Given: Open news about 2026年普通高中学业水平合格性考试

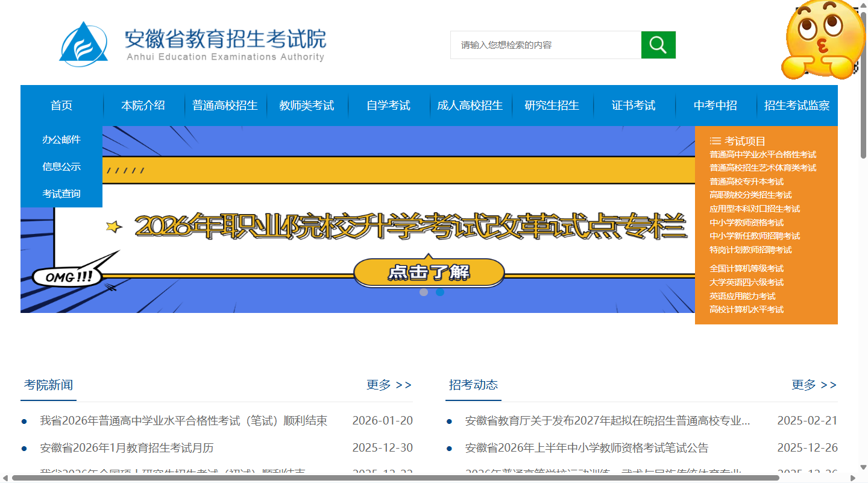Looking at the screenshot, I should click(x=183, y=421).
